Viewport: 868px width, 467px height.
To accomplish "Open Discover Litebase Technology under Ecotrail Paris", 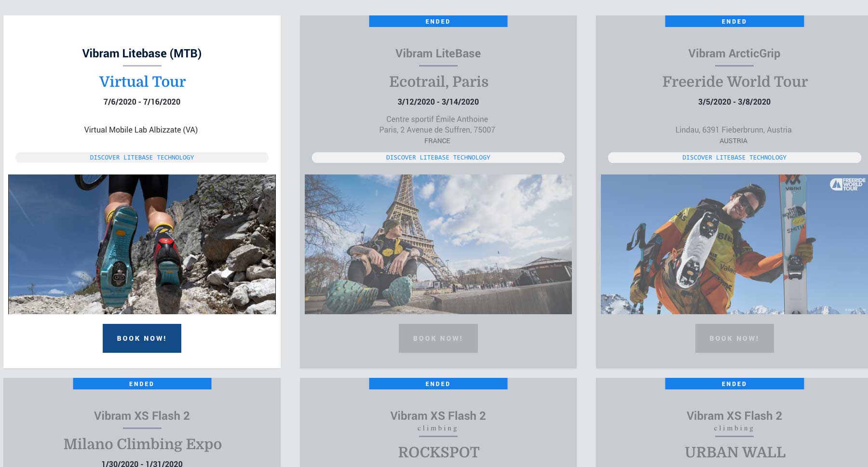I will tap(438, 158).
